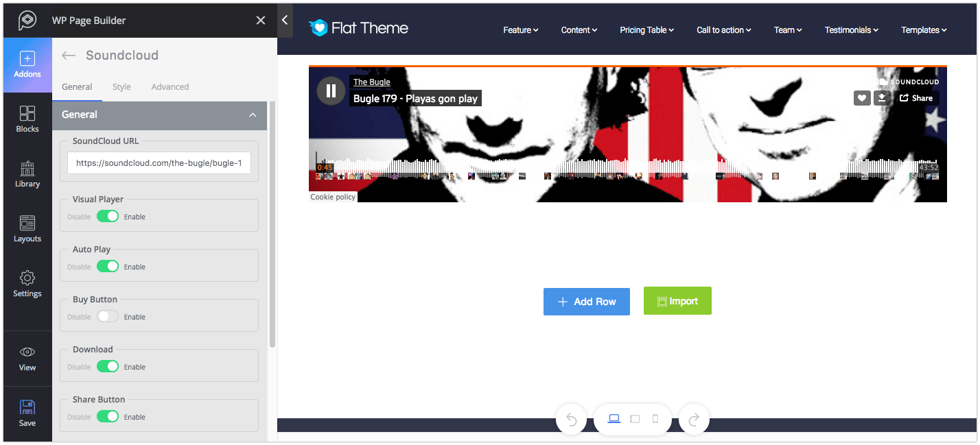Save the page with Save icon
The width and height of the screenshot is (980, 445).
pos(27,413)
